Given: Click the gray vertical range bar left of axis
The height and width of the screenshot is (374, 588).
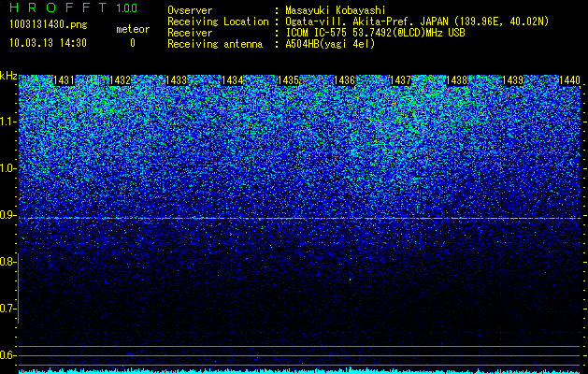Looking at the screenshot, I should 19,290.
